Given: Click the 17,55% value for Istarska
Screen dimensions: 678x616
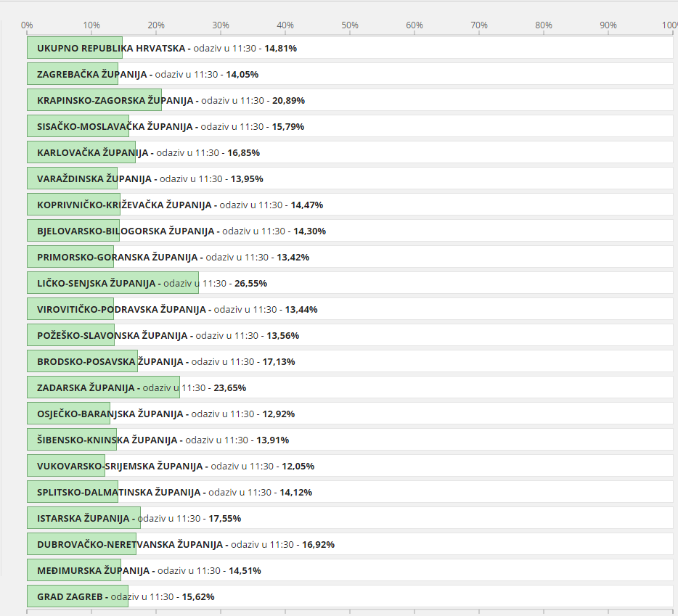Looking at the screenshot, I should (224, 518).
